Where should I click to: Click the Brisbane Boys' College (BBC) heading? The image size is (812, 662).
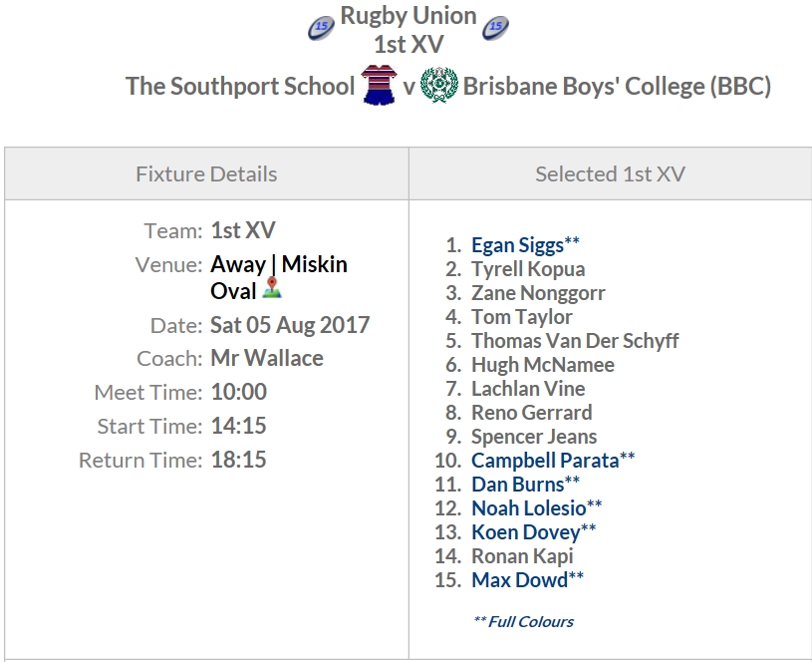pos(617,86)
